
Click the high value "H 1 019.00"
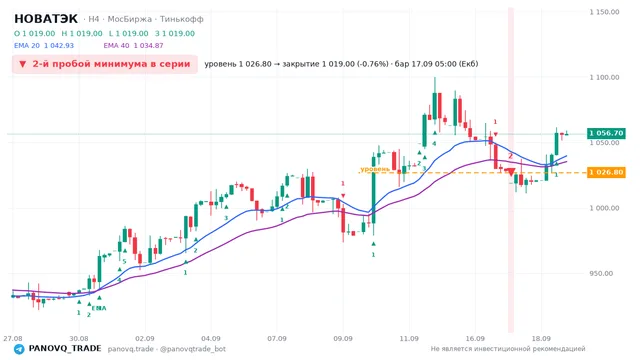(82, 33)
